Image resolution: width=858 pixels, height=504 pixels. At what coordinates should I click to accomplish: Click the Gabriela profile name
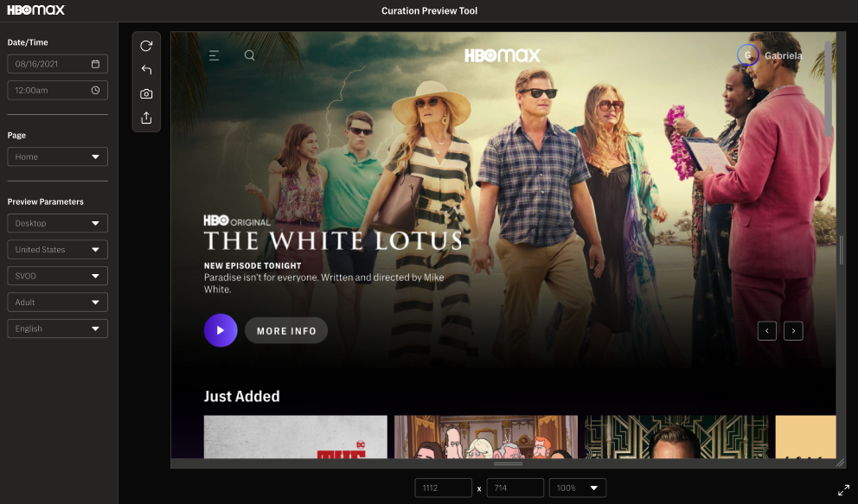pyautogui.click(x=784, y=55)
